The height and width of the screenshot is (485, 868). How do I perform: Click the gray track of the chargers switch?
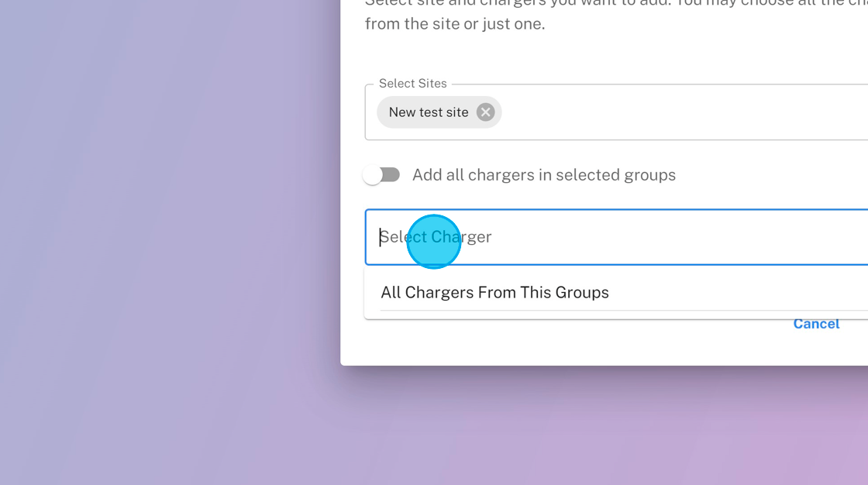(392, 175)
